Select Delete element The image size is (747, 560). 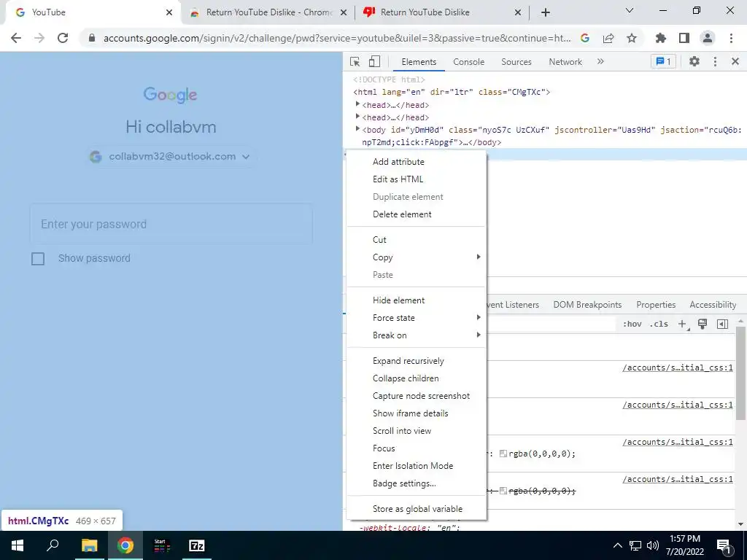click(417, 214)
